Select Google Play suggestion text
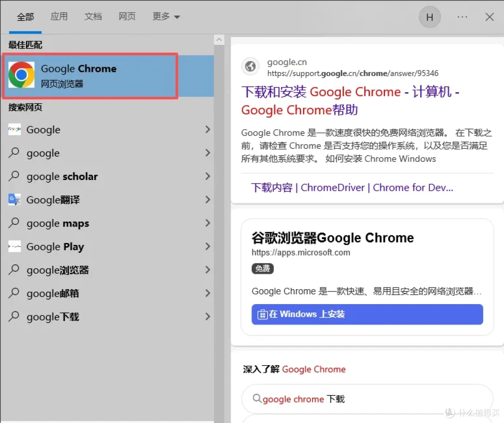Viewport: 504px width, 423px height. point(55,247)
